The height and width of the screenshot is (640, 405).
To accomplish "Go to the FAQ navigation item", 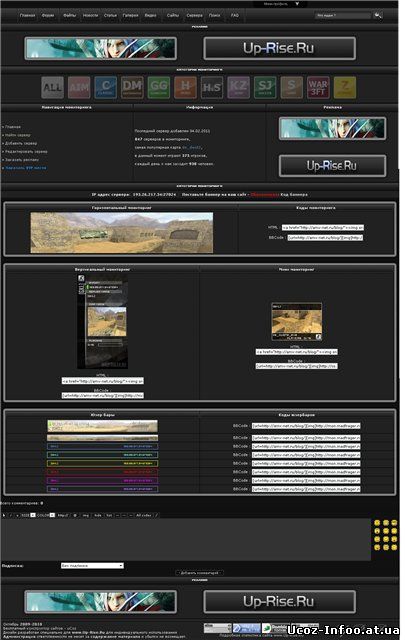I will pyautogui.click(x=235, y=16).
